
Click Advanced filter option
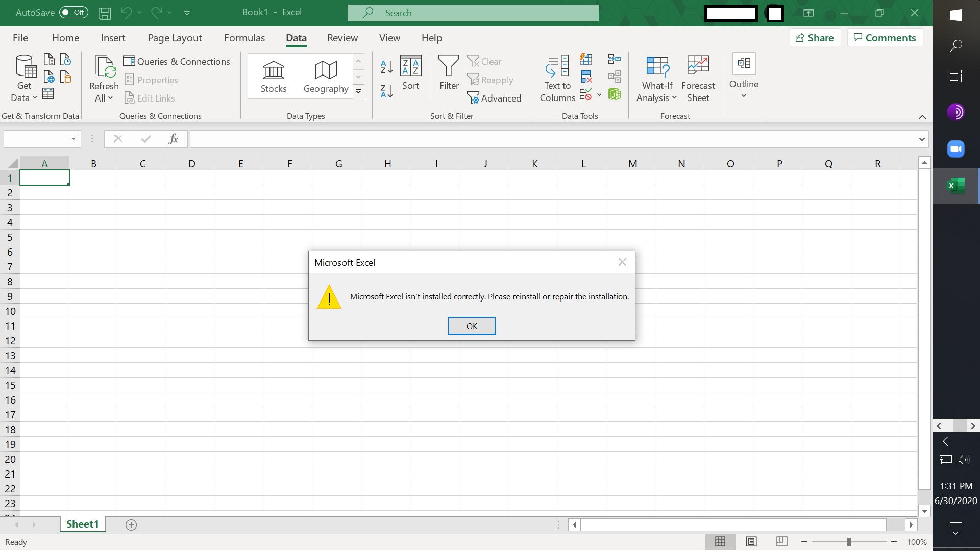(494, 98)
